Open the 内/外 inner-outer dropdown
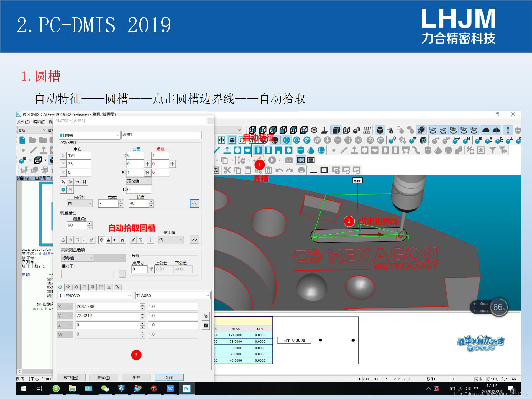The image size is (532, 399). coord(79,203)
